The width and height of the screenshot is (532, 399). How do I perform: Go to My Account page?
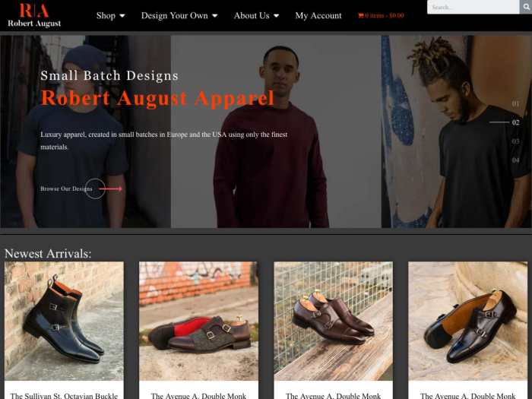tap(318, 16)
